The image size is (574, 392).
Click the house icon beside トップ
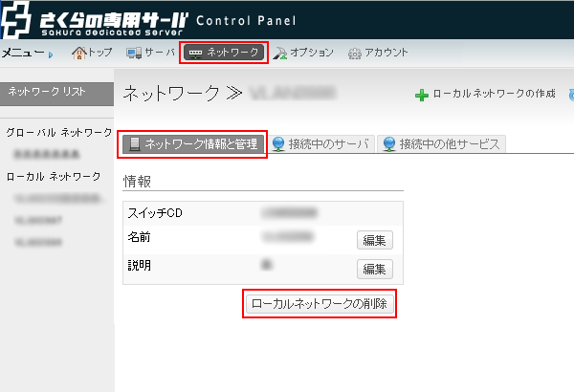[79, 54]
